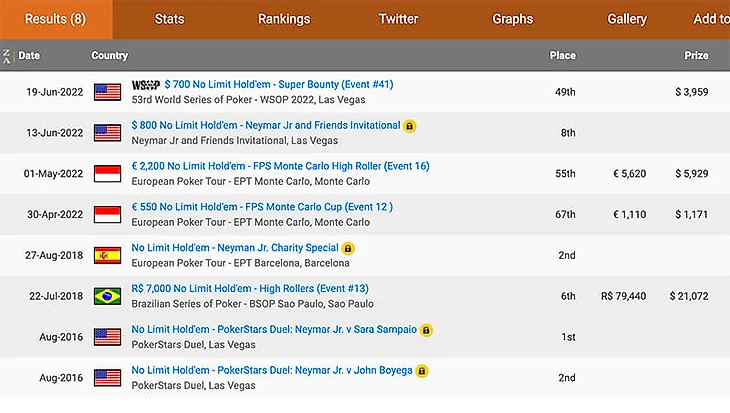Image resolution: width=730 pixels, height=413 pixels.
Task: Click the date 22-Jul-2018
Action: coord(56,296)
